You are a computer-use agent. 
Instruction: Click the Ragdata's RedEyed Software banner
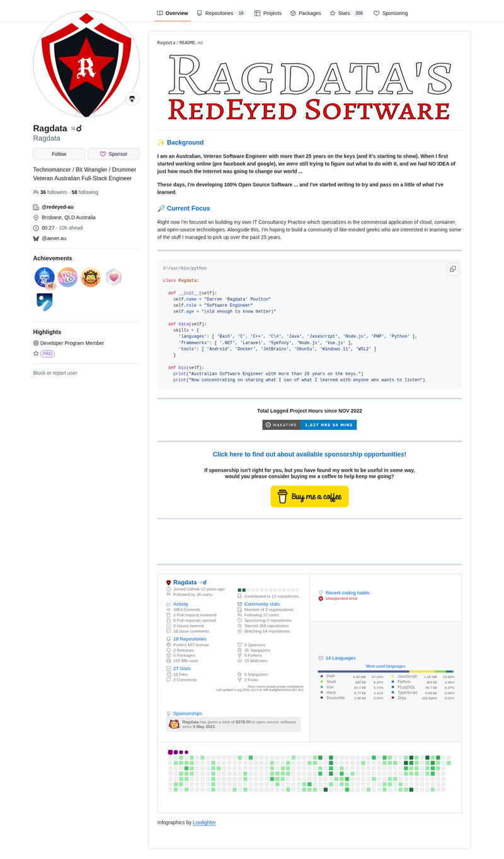click(x=309, y=87)
